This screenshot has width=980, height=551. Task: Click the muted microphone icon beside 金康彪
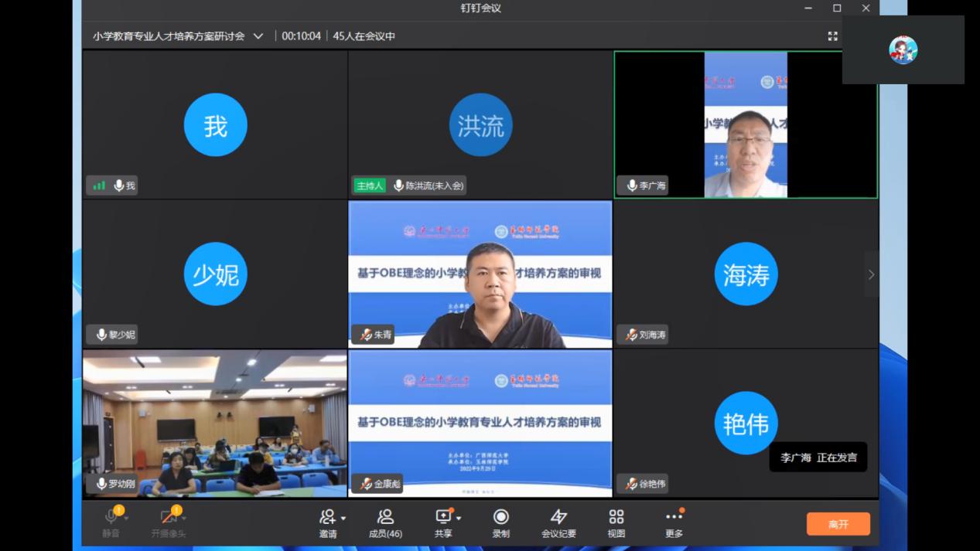[x=366, y=484]
